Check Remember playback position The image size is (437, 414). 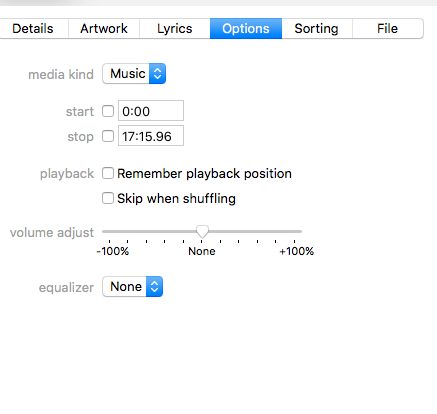[108, 173]
